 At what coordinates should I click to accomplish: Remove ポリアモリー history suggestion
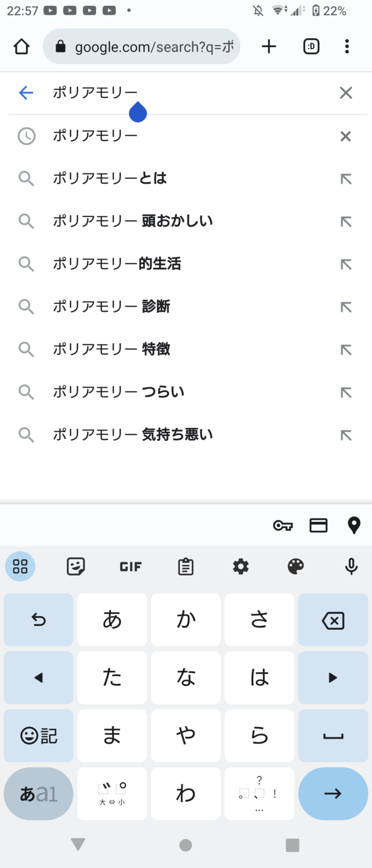345,136
